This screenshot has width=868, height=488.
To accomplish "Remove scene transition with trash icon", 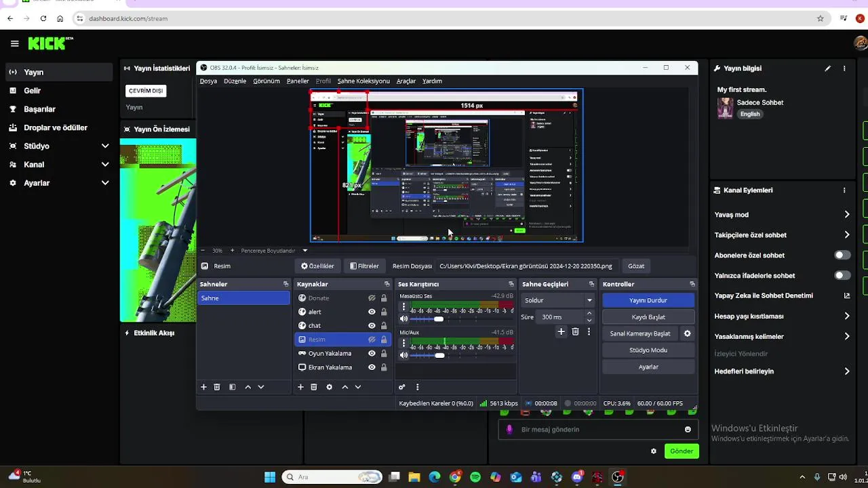I will tap(575, 331).
